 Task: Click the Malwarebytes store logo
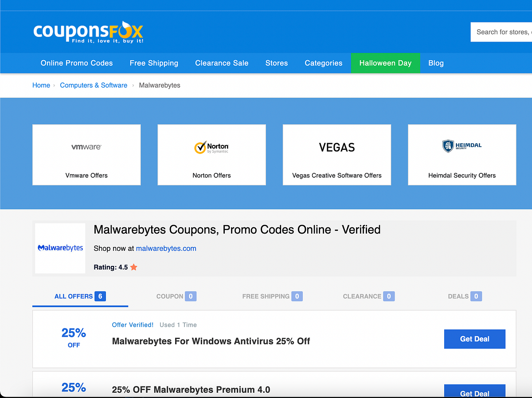(x=60, y=247)
